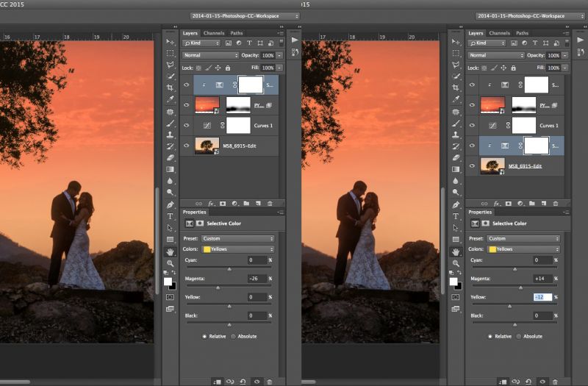Choose Absolute method in left Properties panel
The height and width of the screenshot is (386, 588).
point(233,337)
